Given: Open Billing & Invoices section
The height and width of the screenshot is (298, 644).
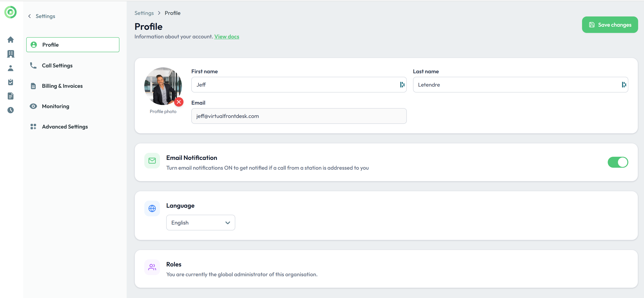Looking at the screenshot, I should pos(62,86).
